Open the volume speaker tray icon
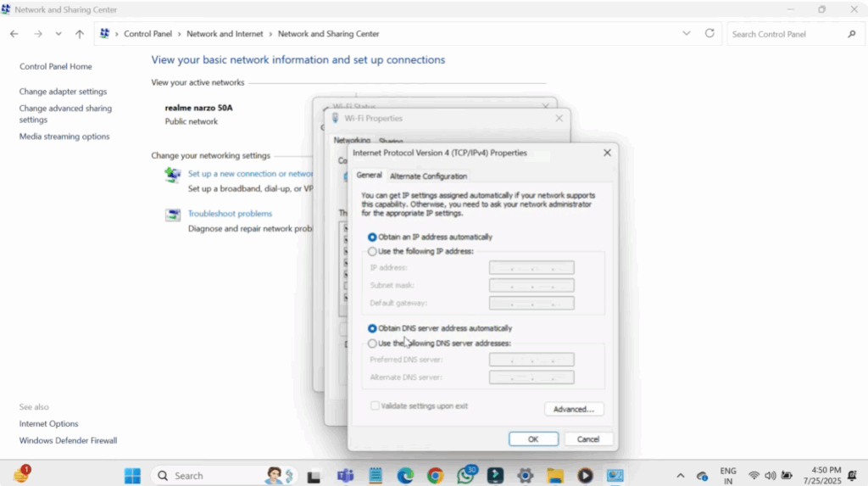 [770, 476]
